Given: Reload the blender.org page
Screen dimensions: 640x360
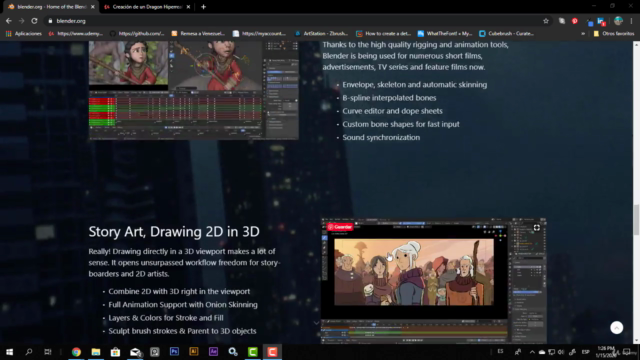Looking at the screenshot, I should 35,21.
